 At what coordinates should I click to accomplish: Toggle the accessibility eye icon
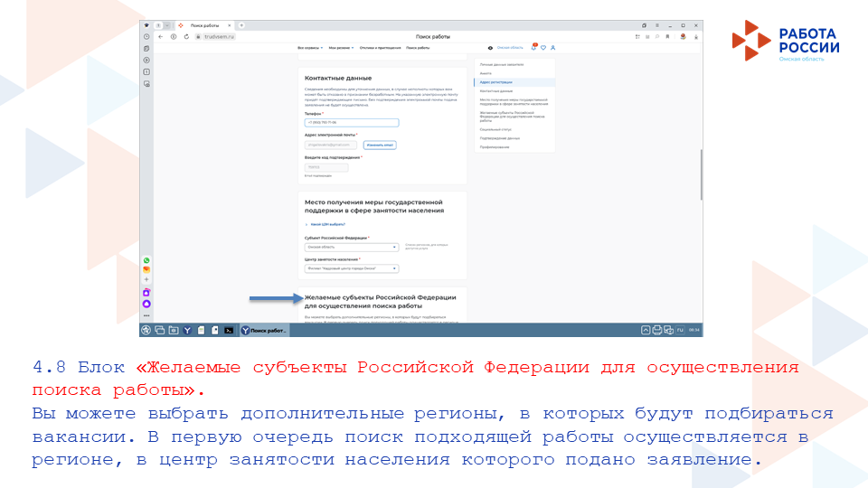tap(490, 47)
